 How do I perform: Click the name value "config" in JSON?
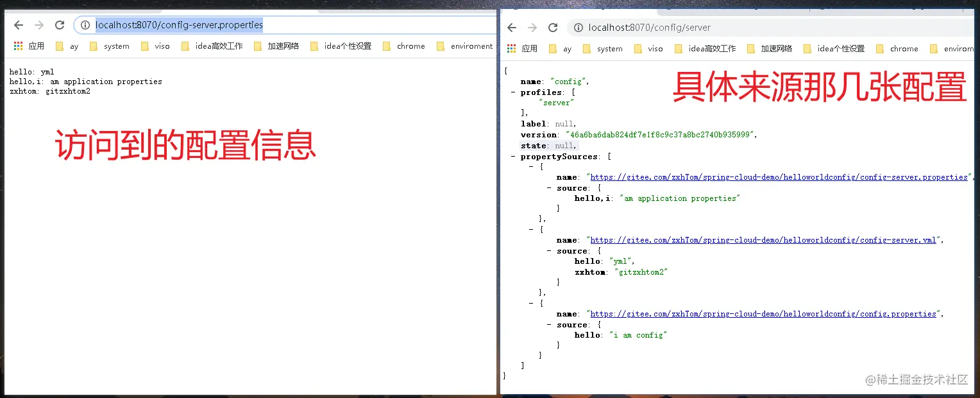(567, 82)
